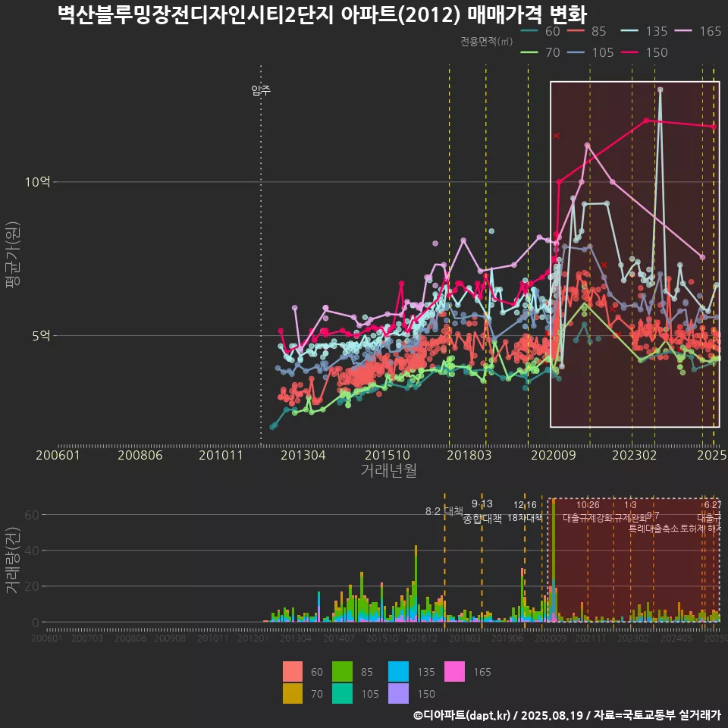This screenshot has height=728, width=728.
Task: Click the teal 105 swatch in bottom legend
Action: [x=342, y=693]
